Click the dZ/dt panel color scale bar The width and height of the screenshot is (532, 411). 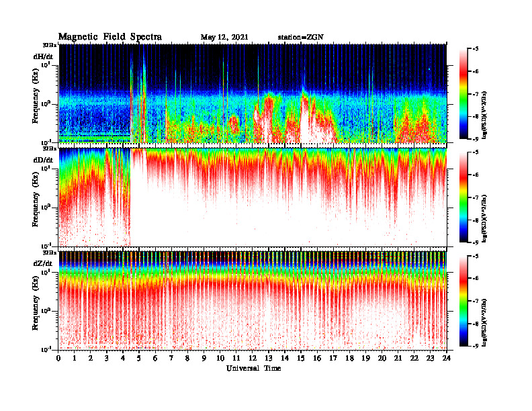(x=463, y=301)
